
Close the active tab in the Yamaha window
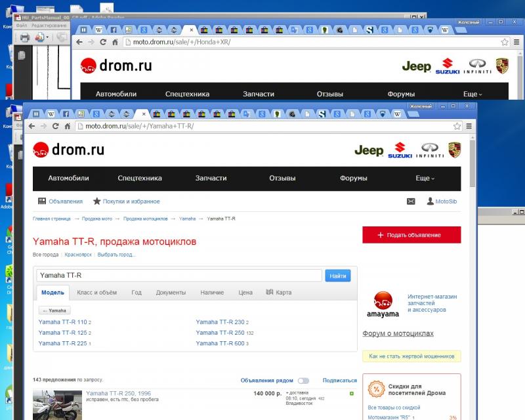(144, 114)
